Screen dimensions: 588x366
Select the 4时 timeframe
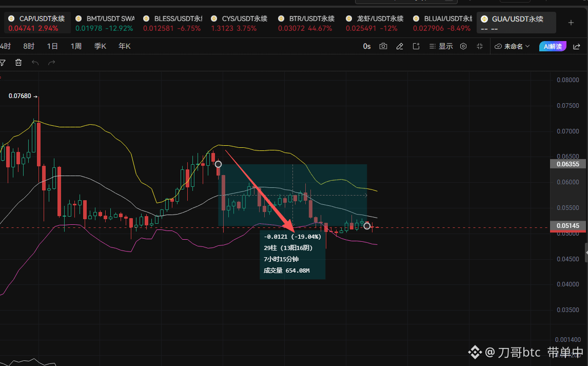(6, 46)
